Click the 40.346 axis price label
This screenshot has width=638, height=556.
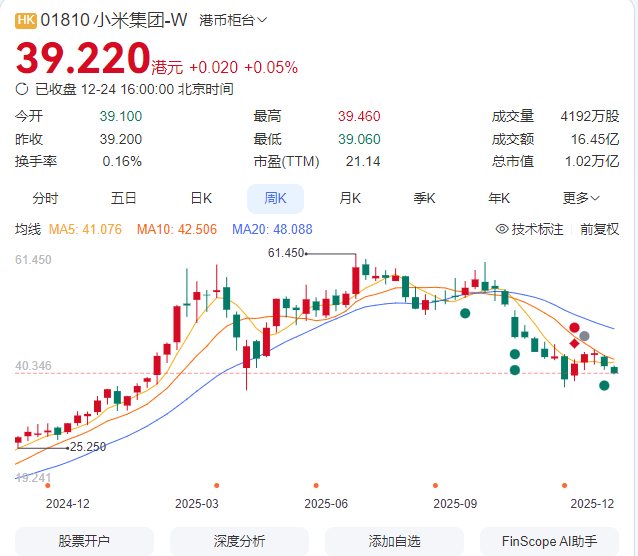(33, 366)
